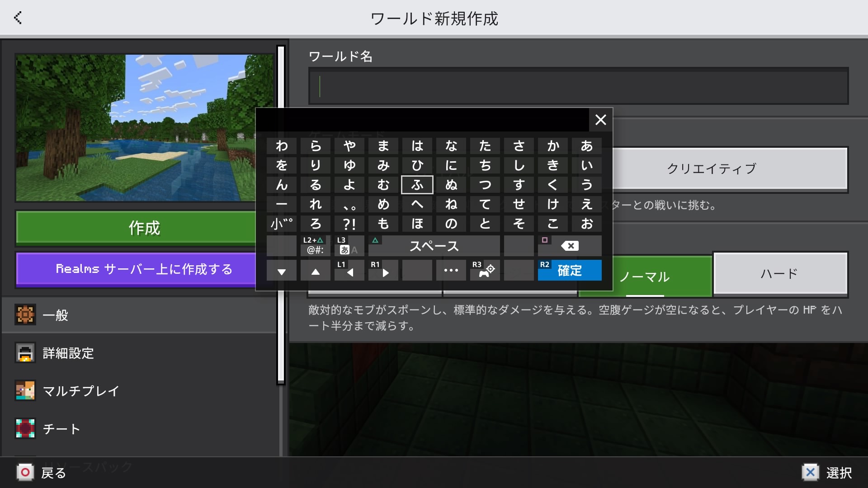Tap the ん key
Screen dimensions: 868x488
[x=281, y=185]
